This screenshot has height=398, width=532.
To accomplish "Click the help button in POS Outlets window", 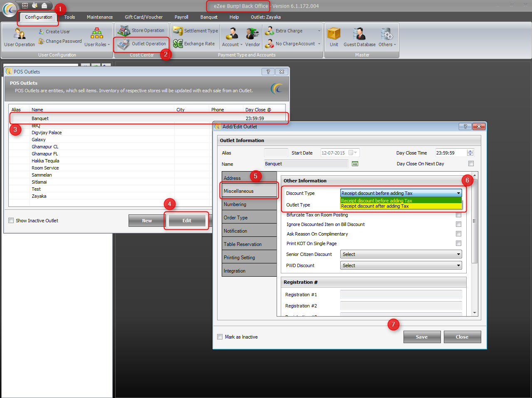I will pyautogui.click(x=268, y=71).
